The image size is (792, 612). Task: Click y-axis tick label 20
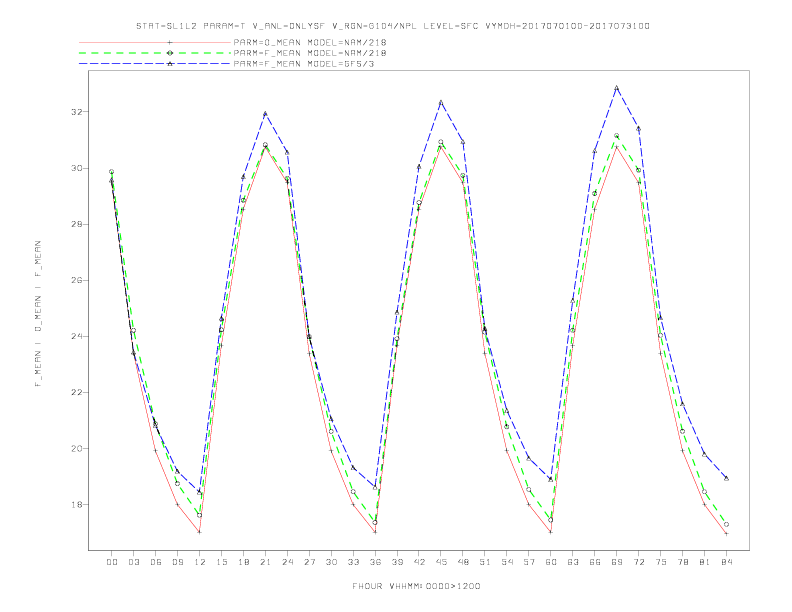coord(76,448)
